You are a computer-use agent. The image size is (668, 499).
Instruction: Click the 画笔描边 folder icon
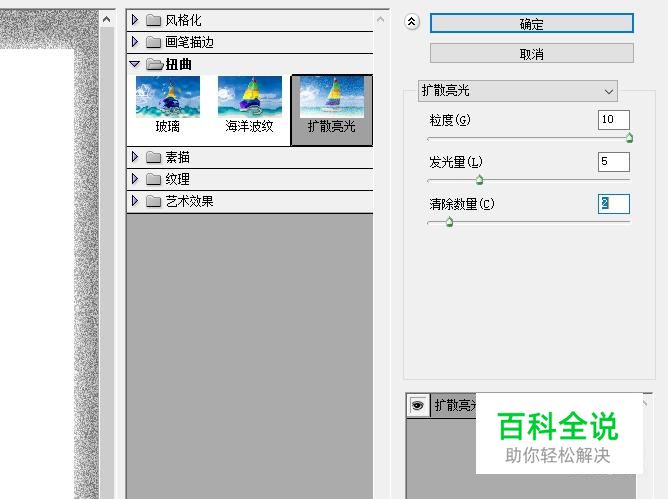pos(153,42)
